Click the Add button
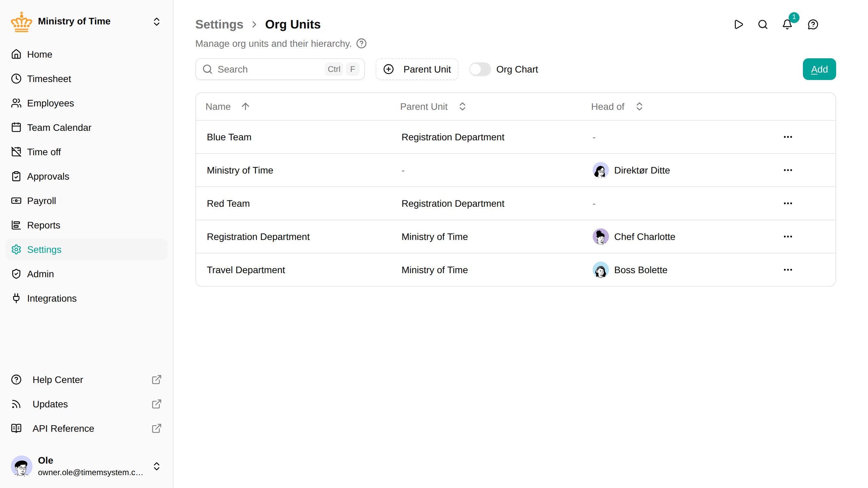The height and width of the screenshot is (488, 868). pyautogui.click(x=819, y=69)
